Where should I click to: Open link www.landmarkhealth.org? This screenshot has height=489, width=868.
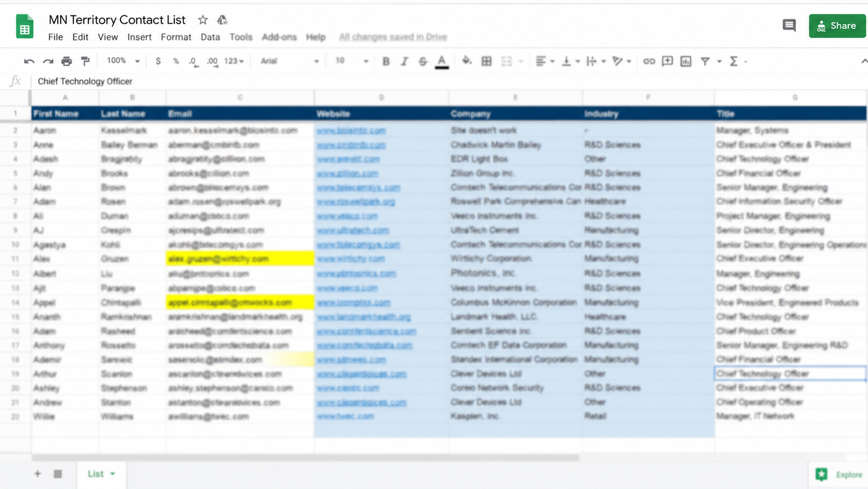[x=363, y=316]
